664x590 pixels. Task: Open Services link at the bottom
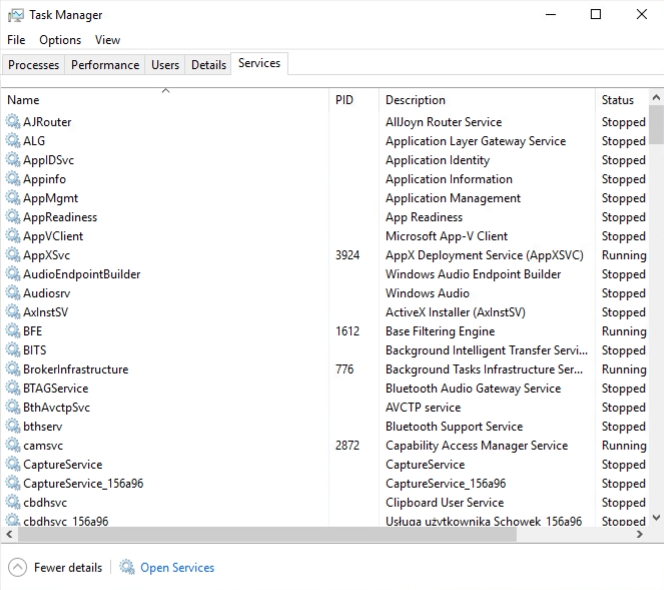(177, 567)
